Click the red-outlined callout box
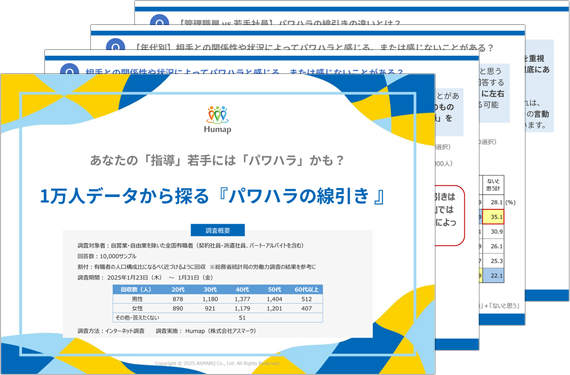Screen dimensions: 570x375 (450, 215)
